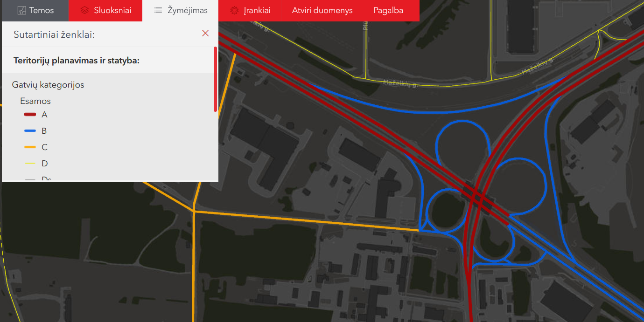Viewport: 644px width, 322px height.
Task: Select the orange category C legend swatch
Action: 30,147
